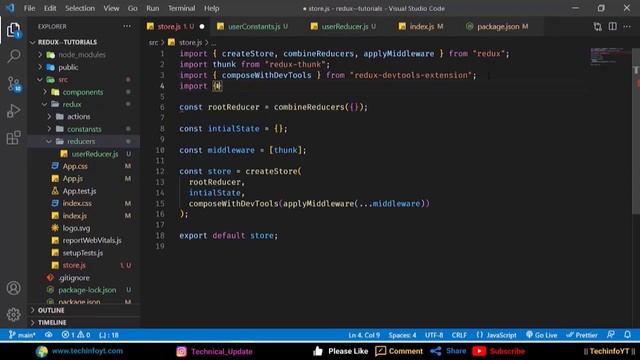Click the errors and warnings status indicator
640x360 pixels.
point(76,335)
